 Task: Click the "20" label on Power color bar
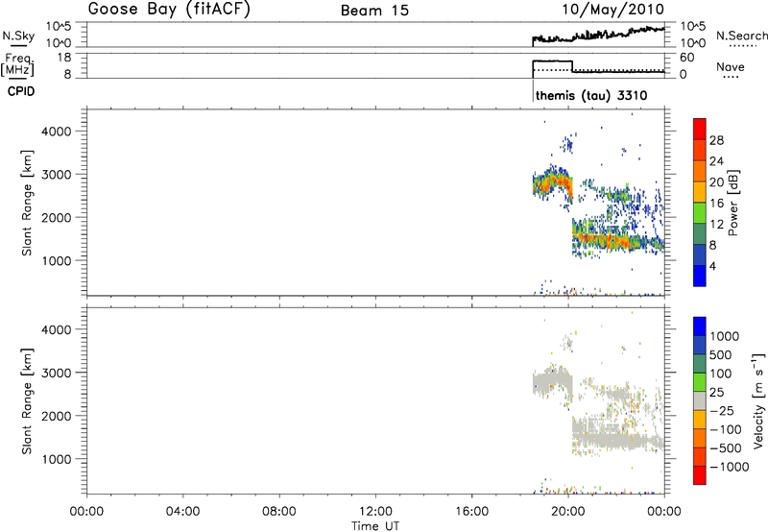point(716,182)
